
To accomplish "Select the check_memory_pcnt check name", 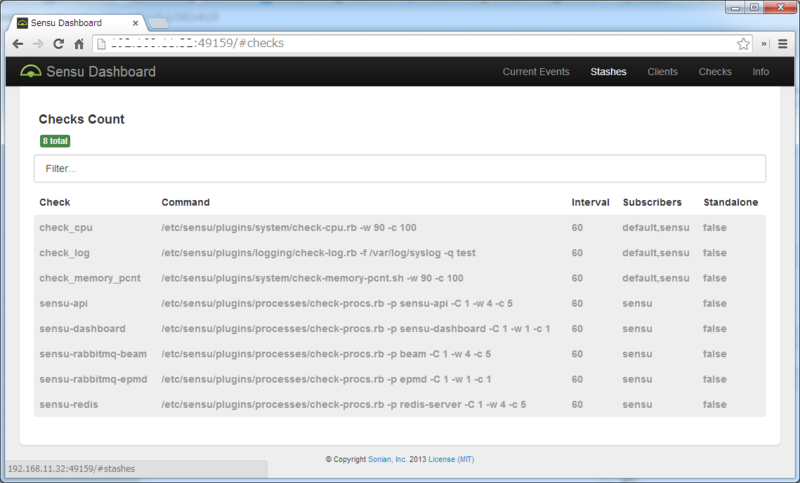I will tap(90, 278).
